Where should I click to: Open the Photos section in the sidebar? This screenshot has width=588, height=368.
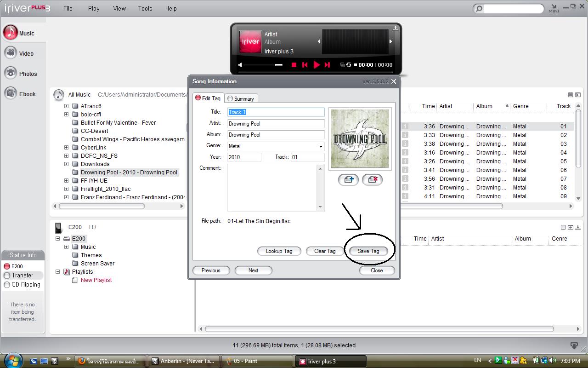pos(21,74)
